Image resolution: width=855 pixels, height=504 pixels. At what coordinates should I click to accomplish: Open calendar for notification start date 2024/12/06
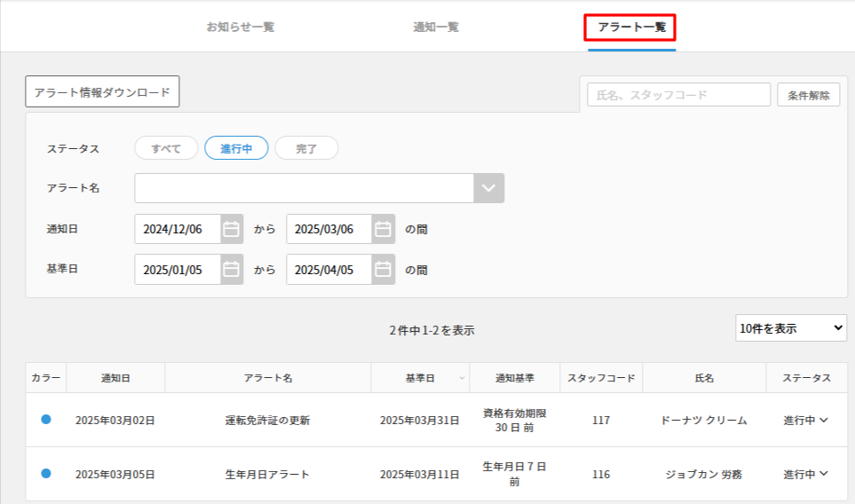pyautogui.click(x=231, y=229)
